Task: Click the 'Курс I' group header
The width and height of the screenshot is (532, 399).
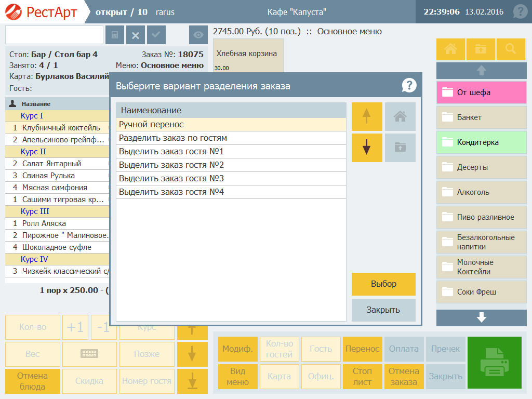Action: click(x=57, y=116)
